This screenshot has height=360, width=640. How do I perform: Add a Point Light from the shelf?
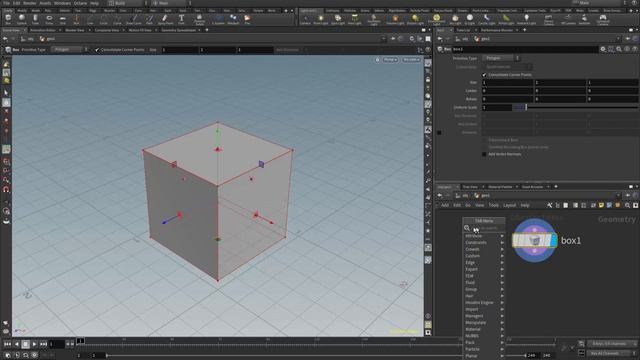tap(321, 19)
